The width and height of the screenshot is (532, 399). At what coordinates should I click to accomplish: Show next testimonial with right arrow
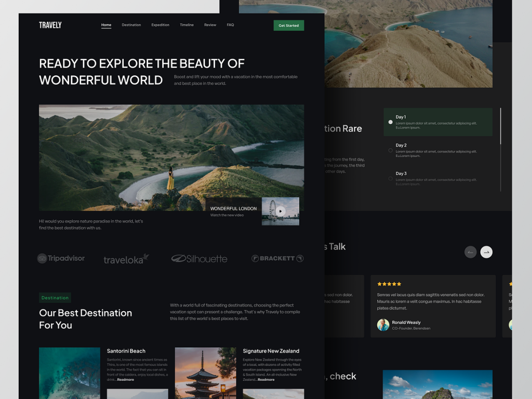tap(486, 252)
